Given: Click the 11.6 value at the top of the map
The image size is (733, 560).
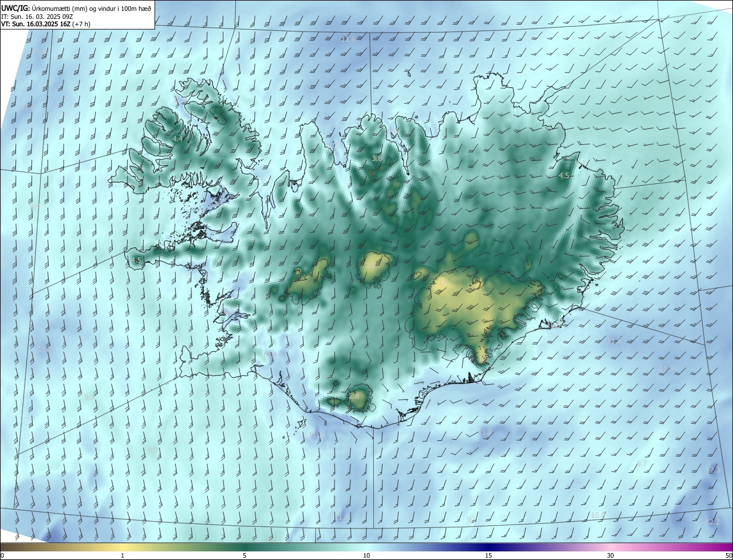Looking at the screenshot, I should (348, 40).
